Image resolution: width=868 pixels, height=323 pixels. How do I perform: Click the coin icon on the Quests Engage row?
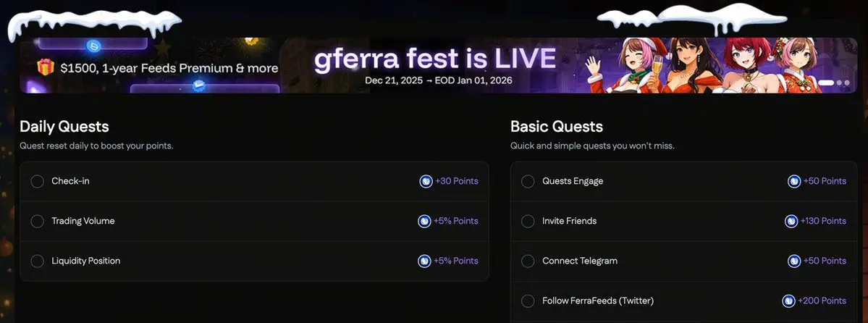click(794, 181)
